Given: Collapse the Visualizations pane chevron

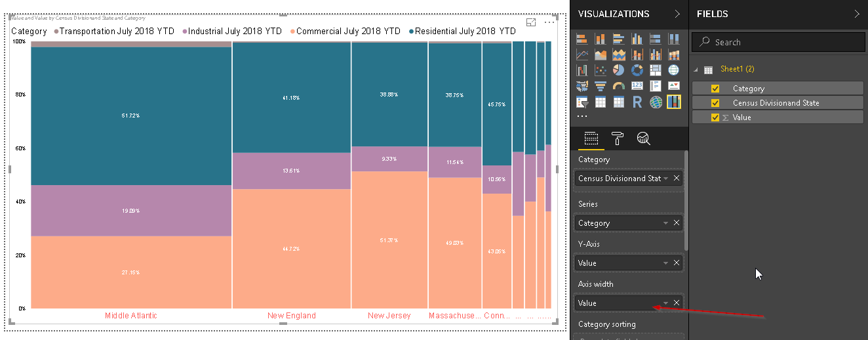Looking at the screenshot, I should pyautogui.click(x=677, y=14).
